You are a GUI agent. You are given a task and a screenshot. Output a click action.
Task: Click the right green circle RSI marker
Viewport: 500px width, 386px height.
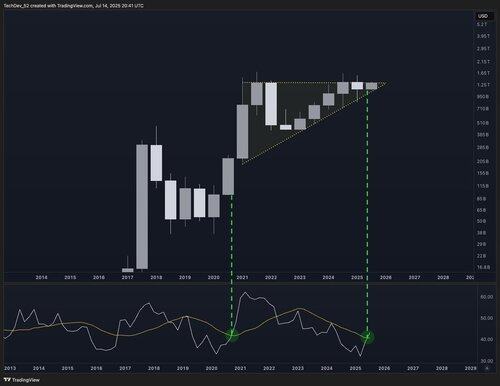point(367,337)
